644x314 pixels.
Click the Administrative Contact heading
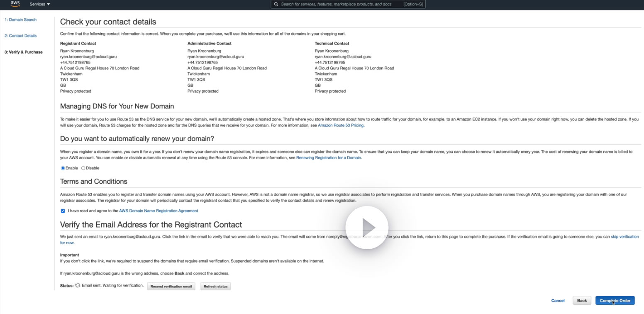(210, 43)
